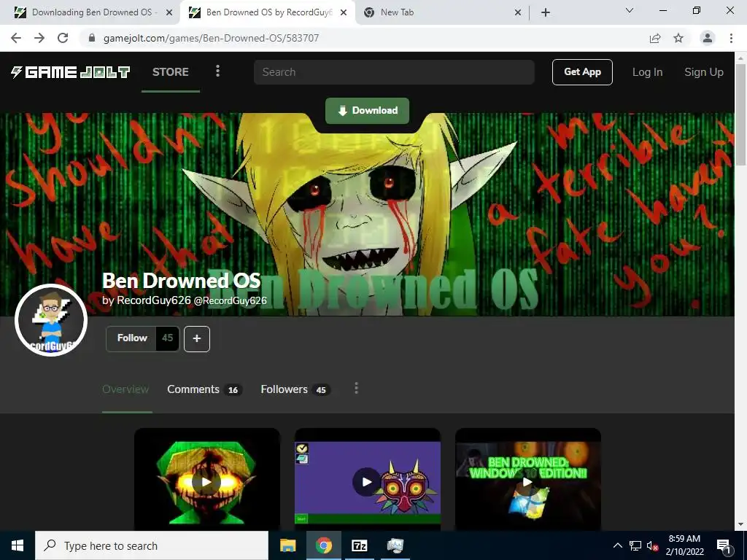Show hidden system tray icons
The image size is (747, 560).
(x=617, y=545)
